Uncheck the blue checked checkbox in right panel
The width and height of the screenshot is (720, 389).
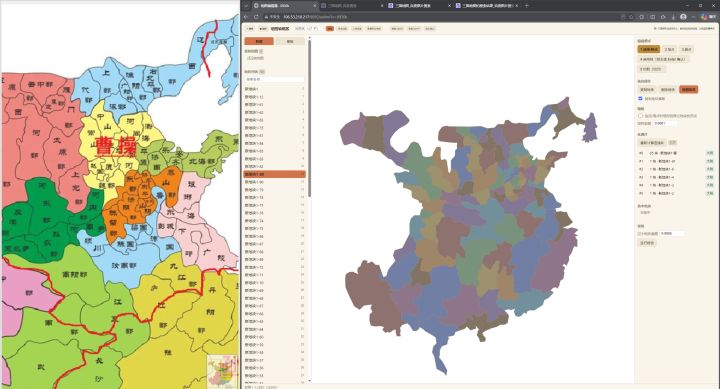pyautogui.click(x=640, y=98)
